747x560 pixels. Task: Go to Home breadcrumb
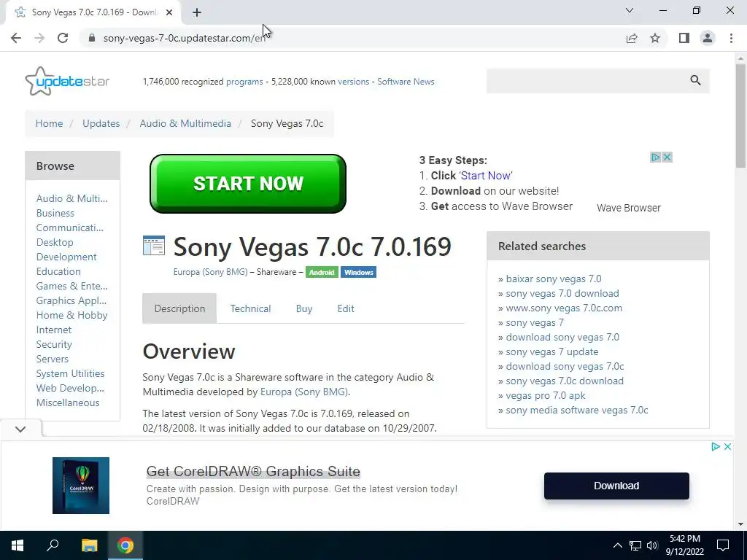click(x=49, y=123)
